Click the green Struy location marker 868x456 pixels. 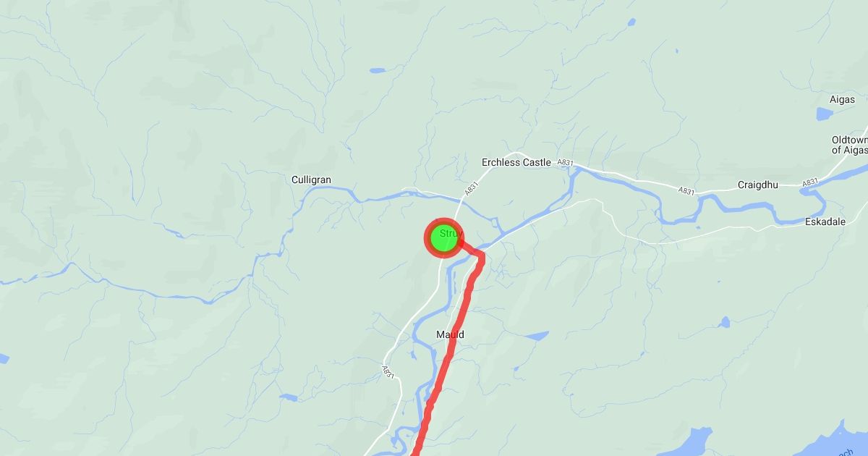click(x=443, y=238)
